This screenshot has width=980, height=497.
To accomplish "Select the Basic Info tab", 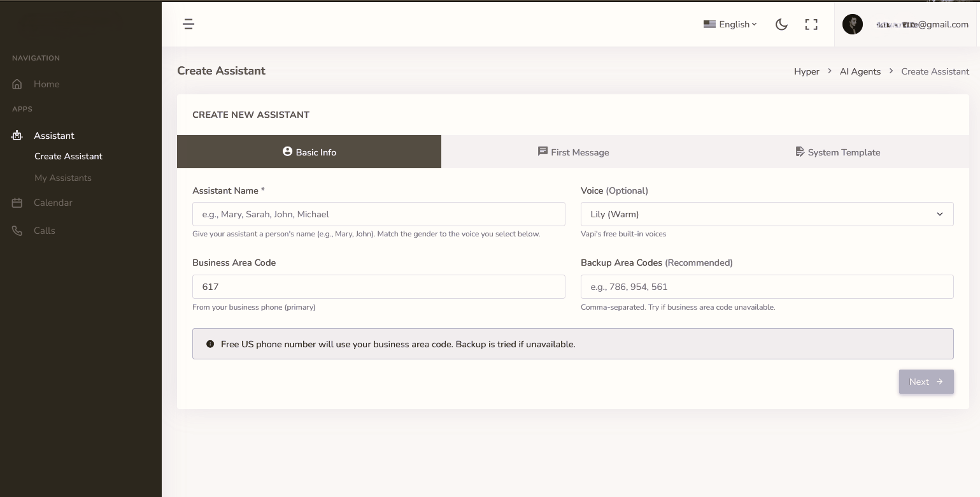I will click(309, 152).
